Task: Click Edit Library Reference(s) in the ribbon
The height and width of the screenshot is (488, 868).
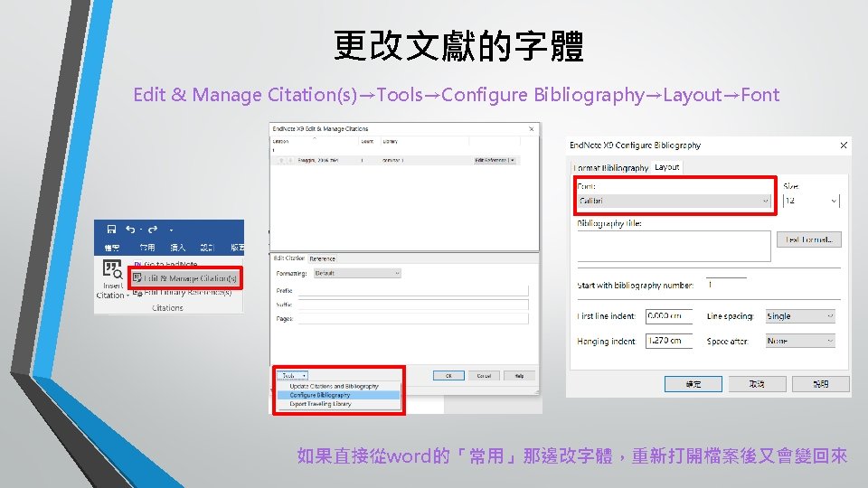Action: pyautogui.click(x=182, y=292)
